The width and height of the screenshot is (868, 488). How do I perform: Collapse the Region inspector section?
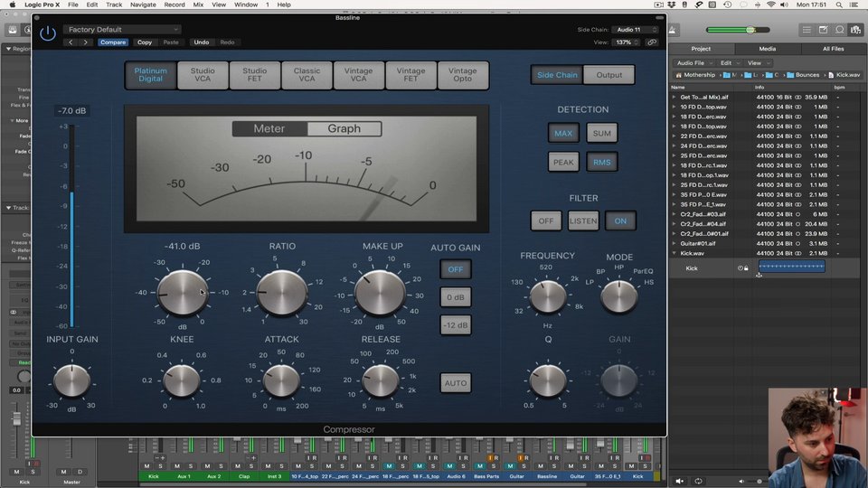[x=8, y=49]
